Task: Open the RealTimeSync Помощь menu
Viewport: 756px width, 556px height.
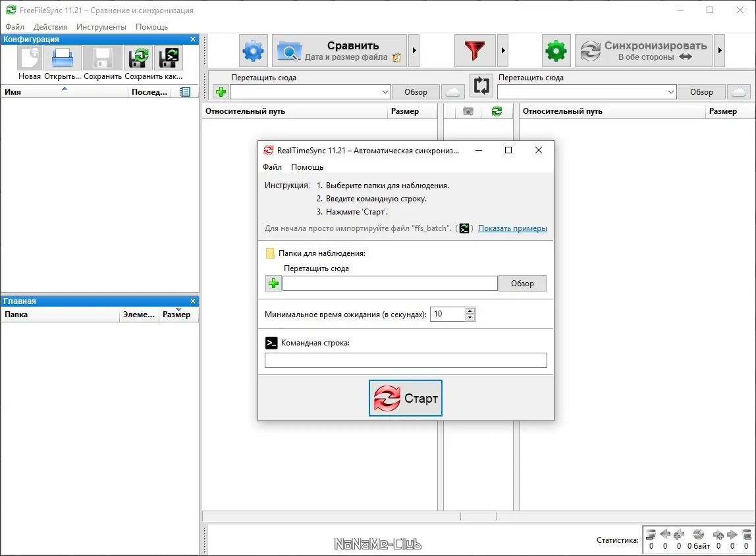Action: 307,167
